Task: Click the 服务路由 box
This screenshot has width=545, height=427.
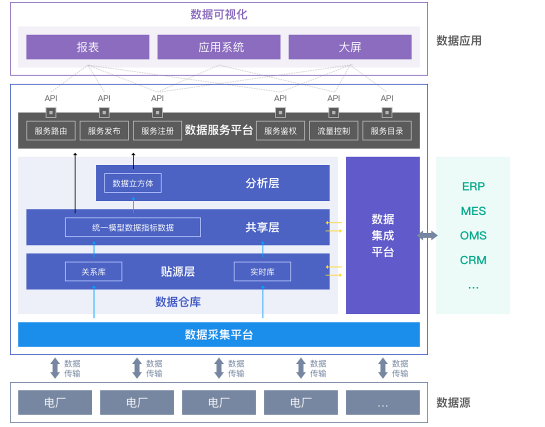Action: tap(51, 131)
